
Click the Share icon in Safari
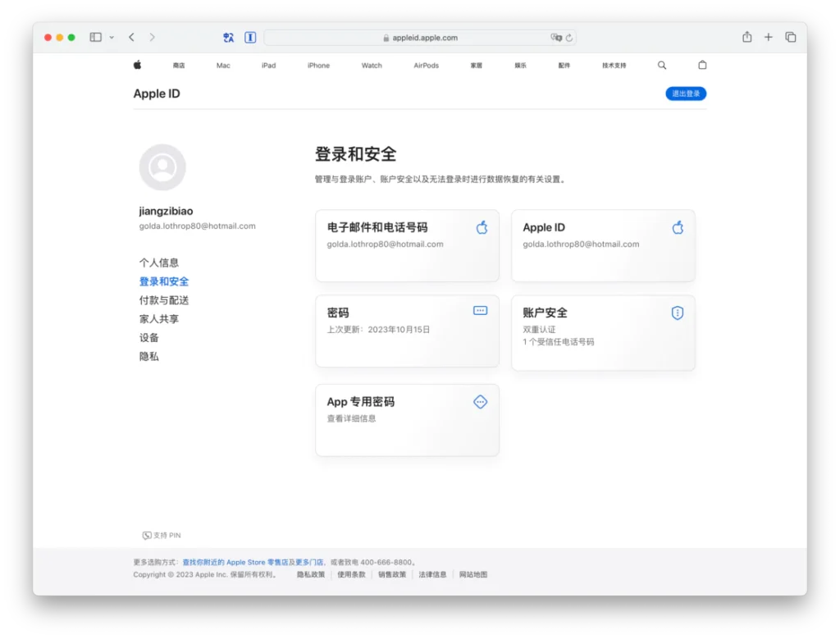[746, 37]
